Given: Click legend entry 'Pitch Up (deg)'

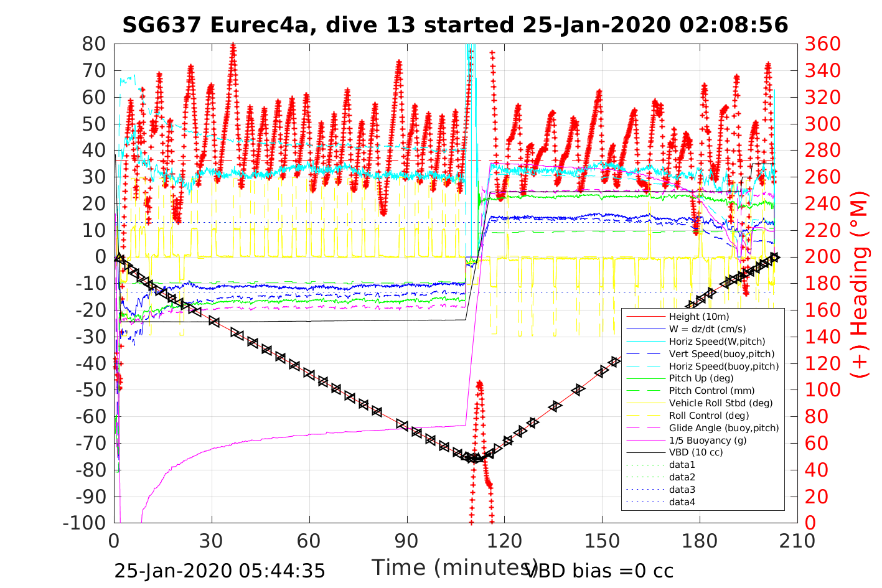Looking at the screenshot, I should pos(701,378).
